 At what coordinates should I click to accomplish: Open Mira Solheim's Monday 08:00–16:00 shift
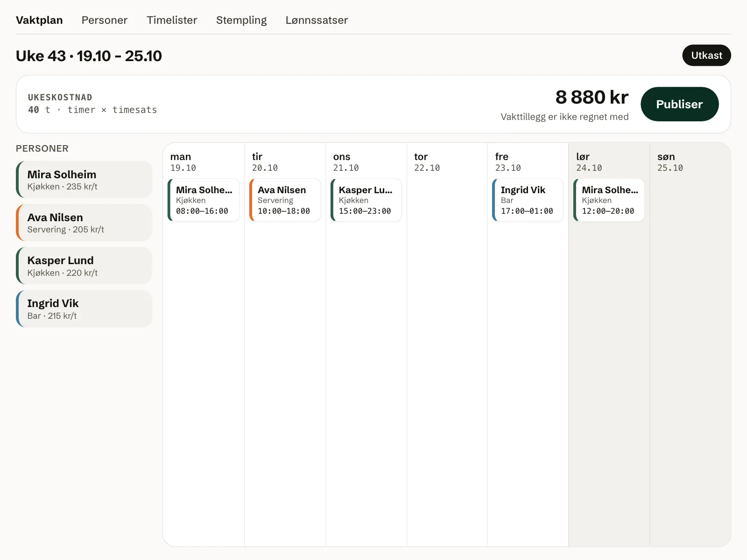[204, 200]
